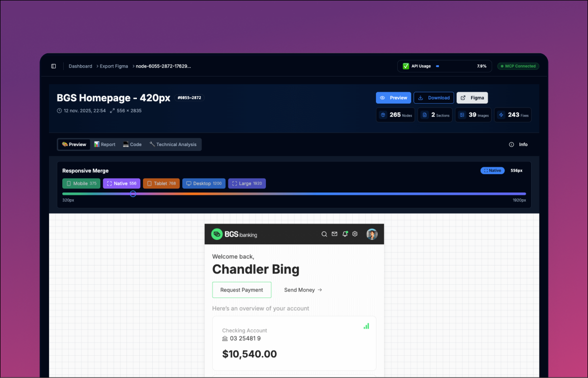Click the green bar chart icon
The width and height of the screenshot is (588, 378).
coord(366,326)
